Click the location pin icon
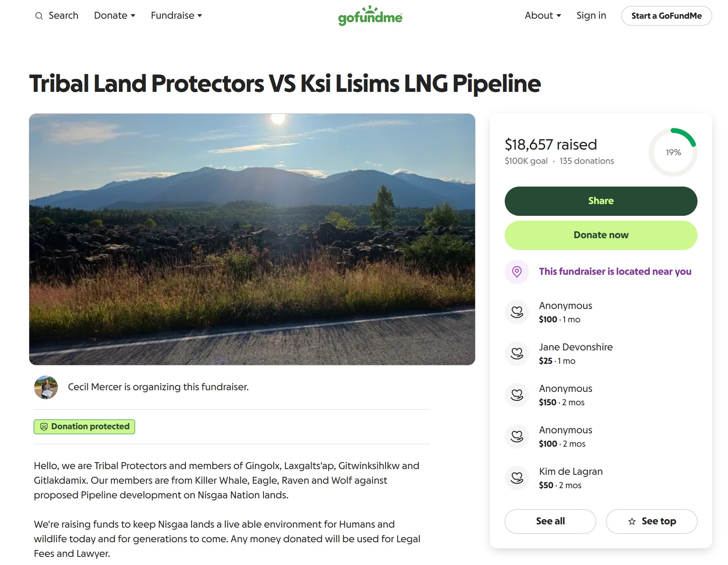728x565 pixels. click(517, 272)
